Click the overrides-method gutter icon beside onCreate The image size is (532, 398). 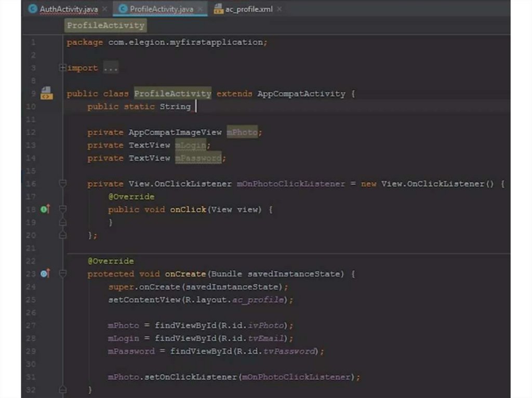(45, 273)
